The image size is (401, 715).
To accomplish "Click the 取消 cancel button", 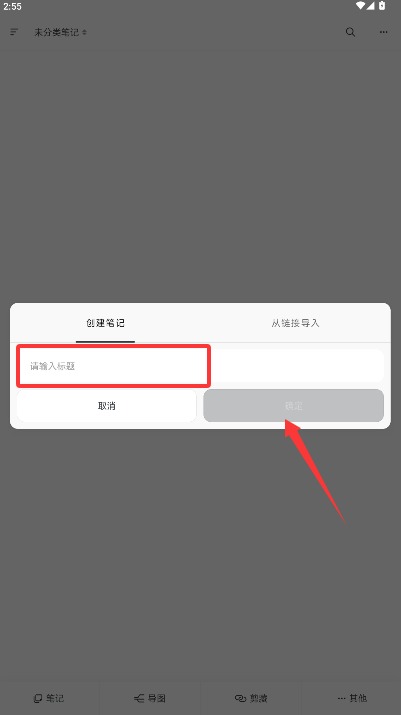I will (x=107, y=405).
